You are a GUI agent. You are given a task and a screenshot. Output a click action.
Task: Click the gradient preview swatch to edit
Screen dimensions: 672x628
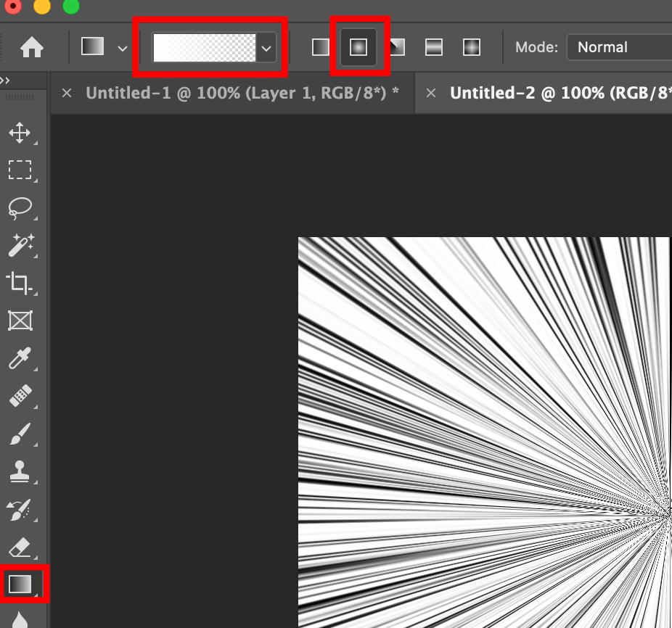[x=204, y=48]
